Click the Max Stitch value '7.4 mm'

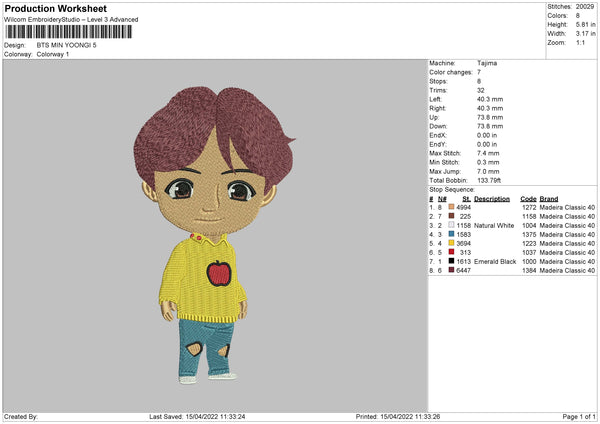coord(488,153)
